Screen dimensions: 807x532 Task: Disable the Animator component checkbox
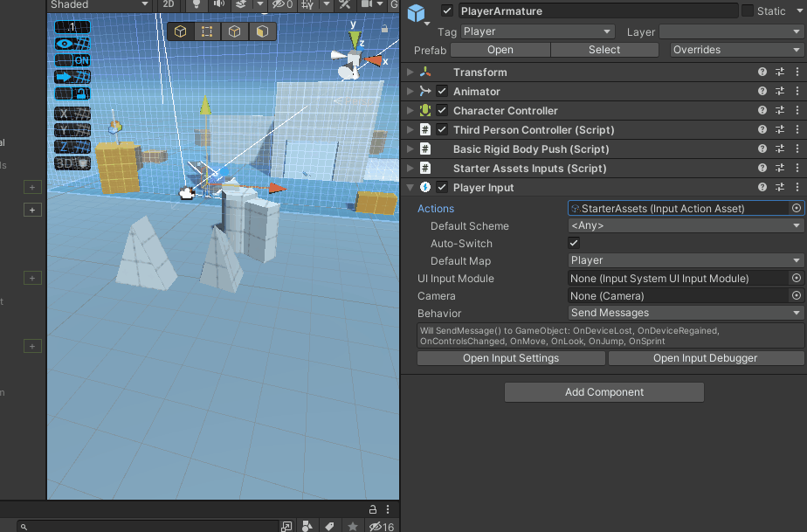pos(442,92)
